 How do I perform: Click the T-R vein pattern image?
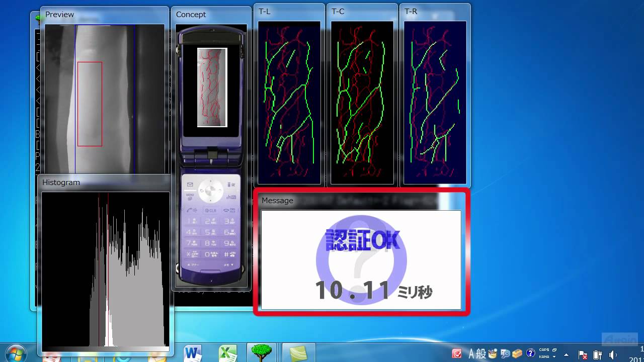[x=435, y=102]
